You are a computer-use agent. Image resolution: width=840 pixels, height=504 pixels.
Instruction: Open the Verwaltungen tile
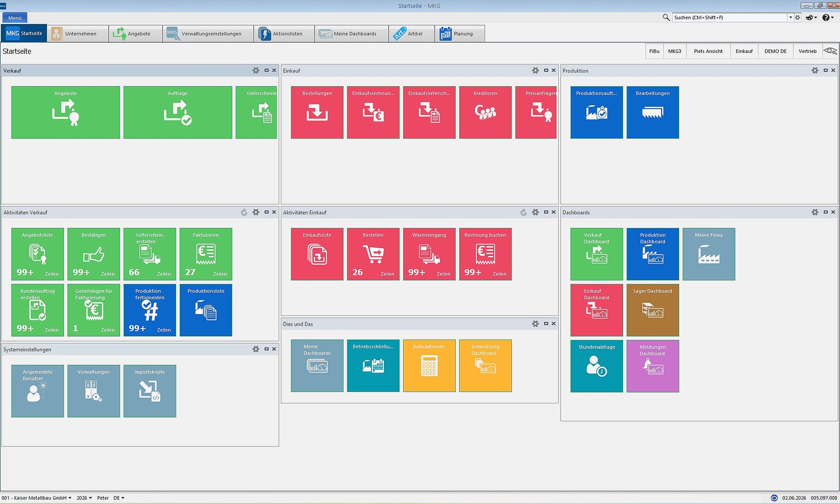tap(94, 391)
